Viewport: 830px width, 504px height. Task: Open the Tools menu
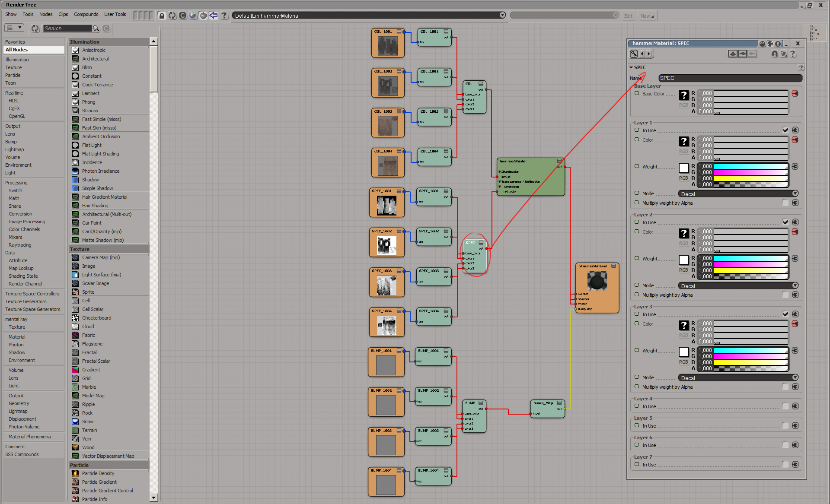tap(28, 14)
